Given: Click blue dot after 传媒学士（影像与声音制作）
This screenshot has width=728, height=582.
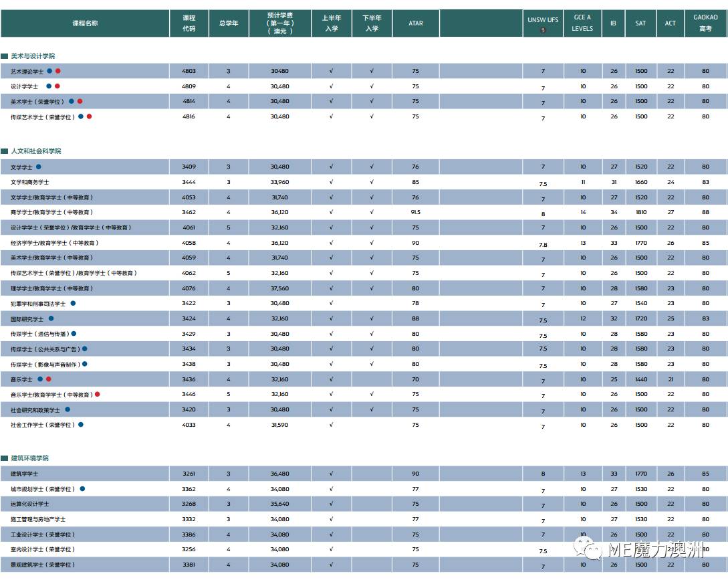Looking at the screenshot, I should (x=84, y=364).
